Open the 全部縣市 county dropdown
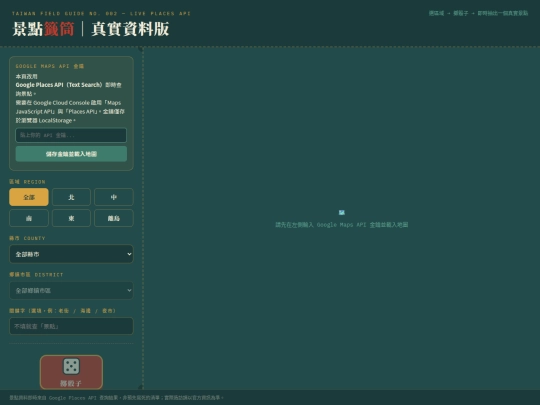The height and width of the screenshot is (405, 540). pyautogui.click(x=71, y=254)
